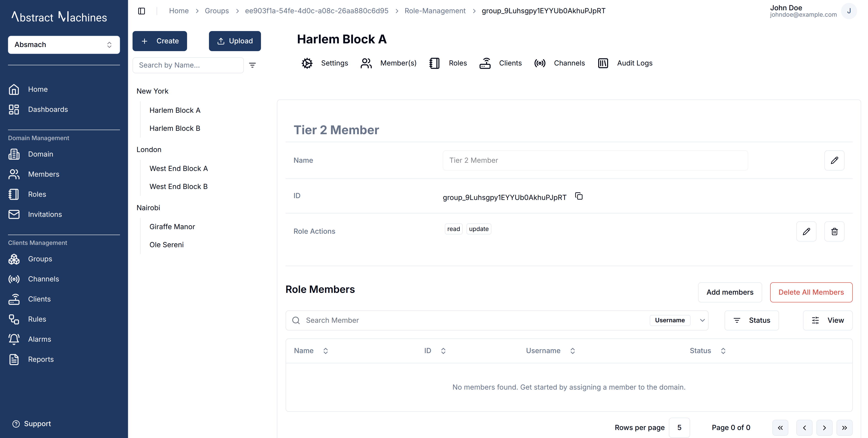
Task: Edit the role name with pencil icon
Action: click(x=834, y=160)
